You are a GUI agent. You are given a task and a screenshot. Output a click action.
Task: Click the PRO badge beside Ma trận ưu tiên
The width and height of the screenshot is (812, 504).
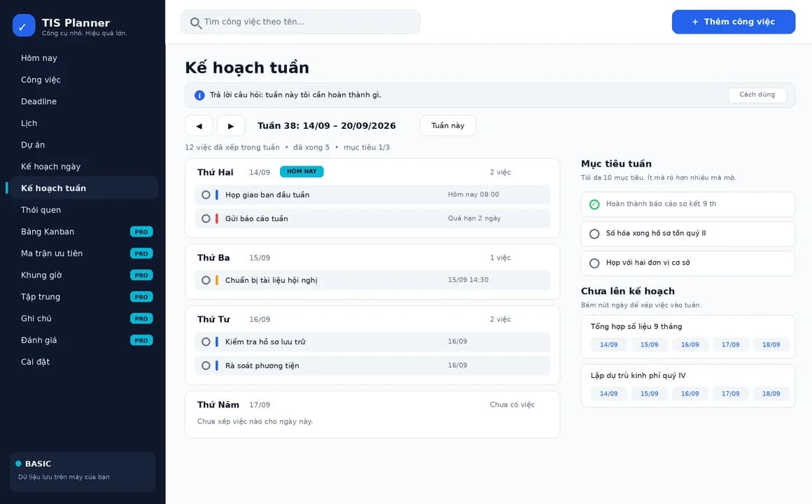point(141,254)
